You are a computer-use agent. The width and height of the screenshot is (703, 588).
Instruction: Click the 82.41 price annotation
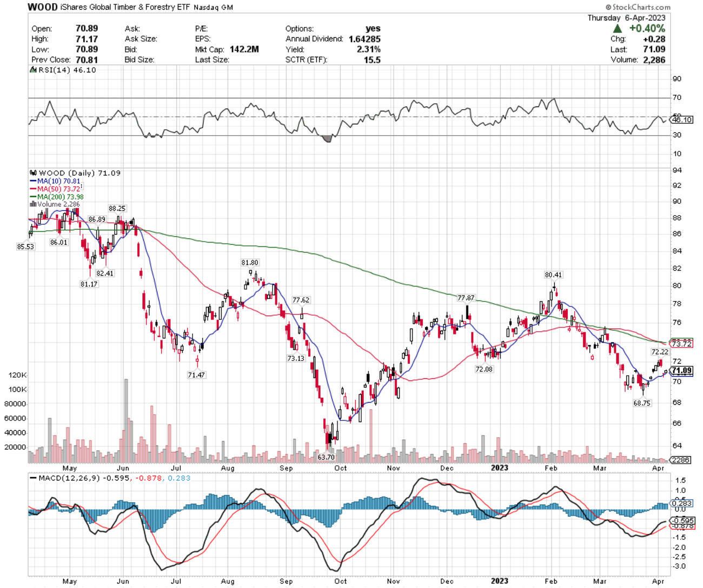tap(105, 273)
